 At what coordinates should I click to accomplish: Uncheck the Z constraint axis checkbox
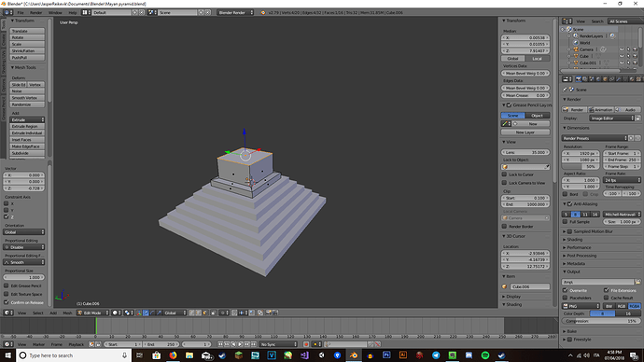click(7, 216)
